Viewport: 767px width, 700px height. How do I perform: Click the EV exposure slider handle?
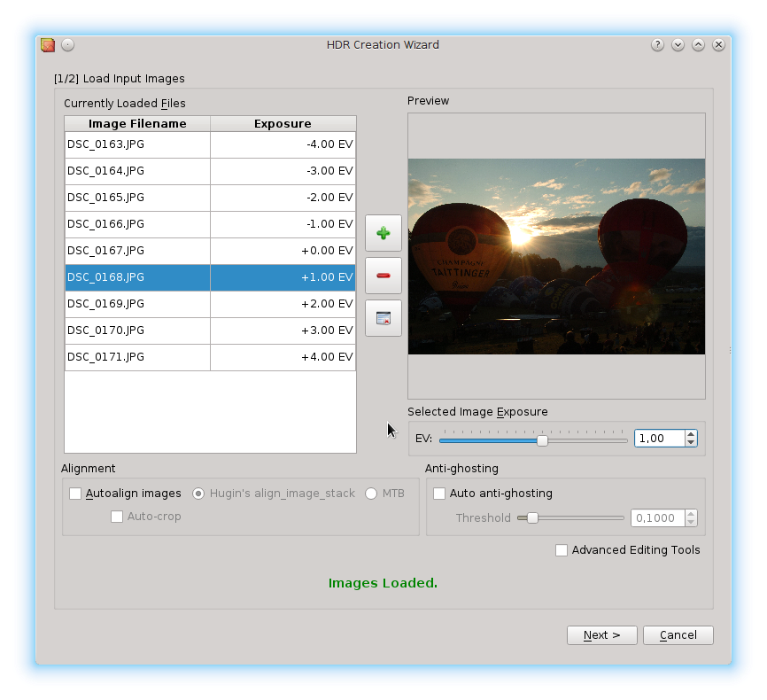[542, 440]
